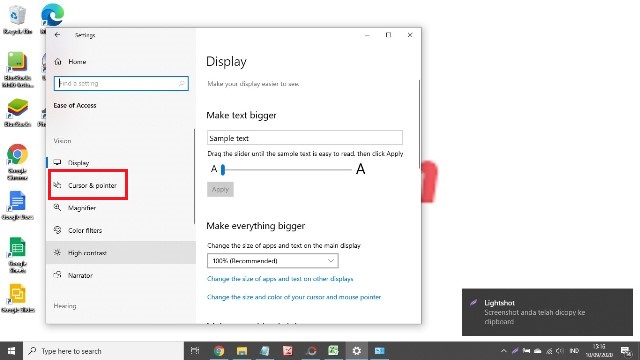Open the Recycle Bin desktop icon
The height and width of the screenshot is (360, 640).
[17, 19]
